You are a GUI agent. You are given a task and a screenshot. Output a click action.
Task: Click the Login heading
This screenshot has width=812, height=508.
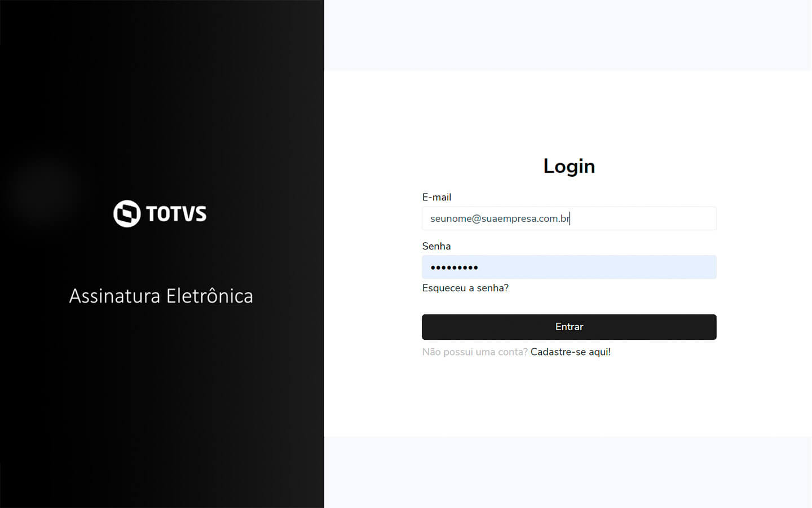pos(569,167)
